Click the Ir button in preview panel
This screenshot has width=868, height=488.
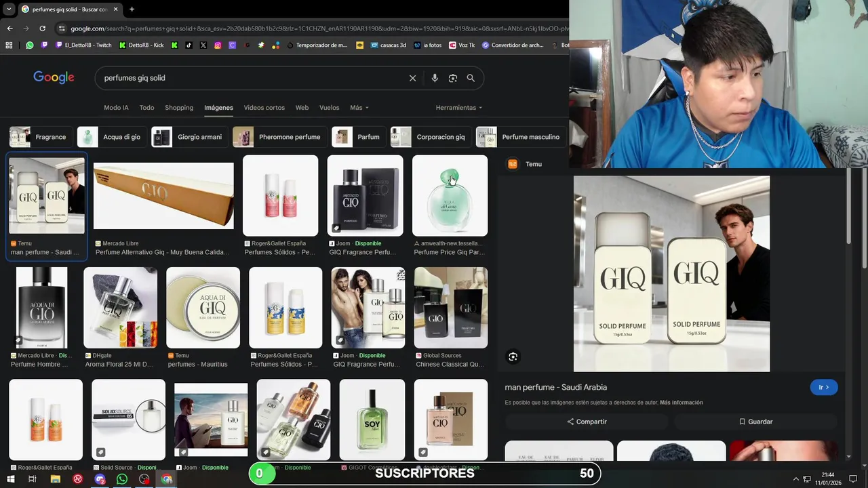[x=823, y=387]
